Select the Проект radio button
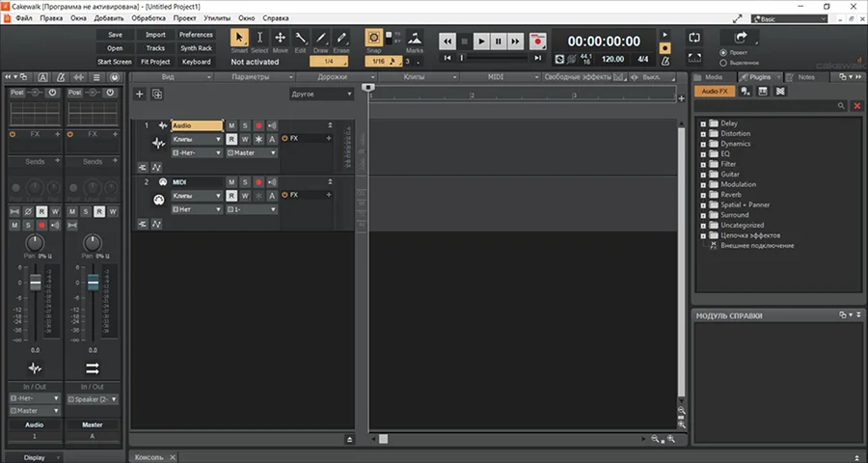 point(723,53)
